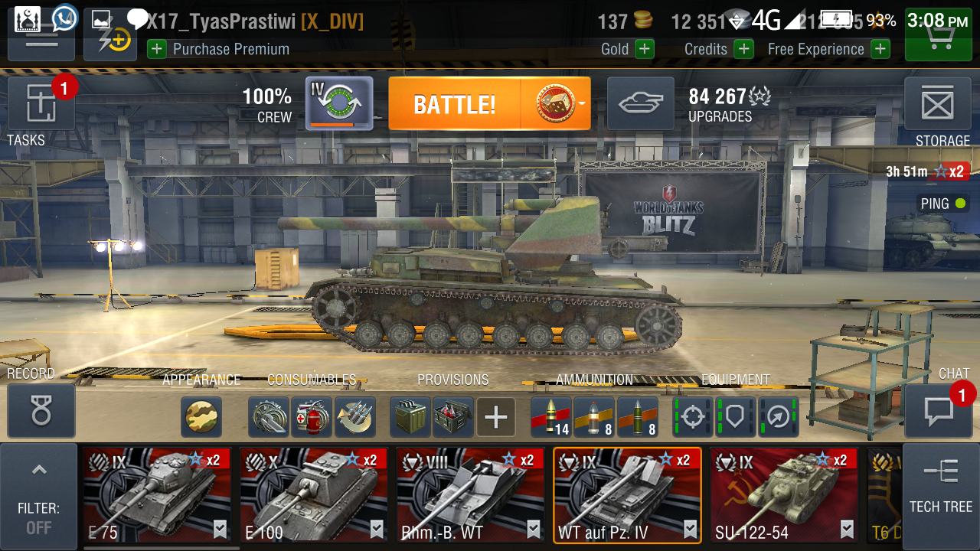
Task: Toggle favorite bookmark on Rhm.-B. WT
Action: pos(533,529)
